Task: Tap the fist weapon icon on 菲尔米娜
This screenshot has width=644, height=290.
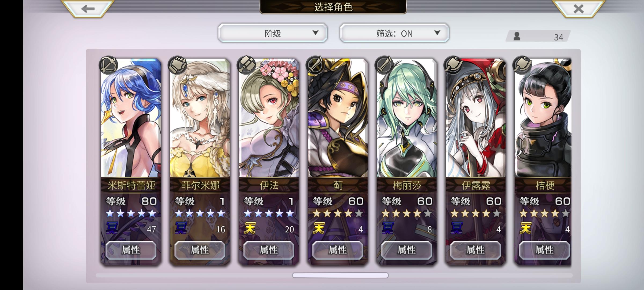Action: [177, 65]
